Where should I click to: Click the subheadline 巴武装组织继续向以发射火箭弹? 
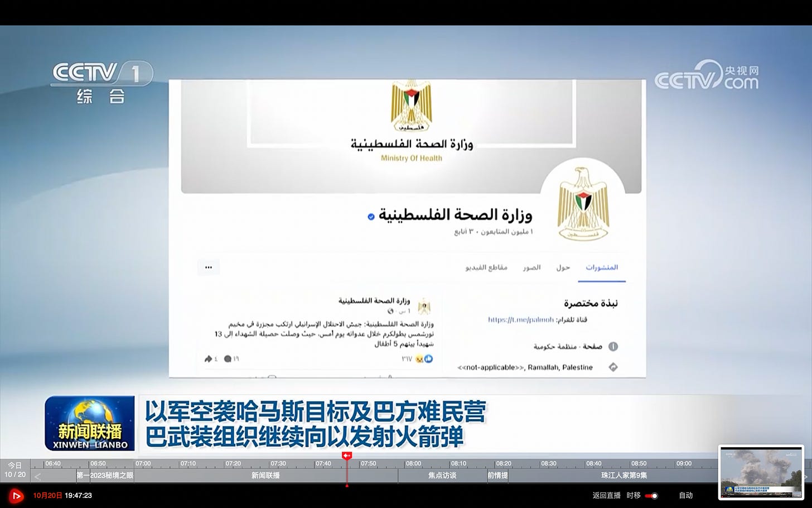(304, 437)
